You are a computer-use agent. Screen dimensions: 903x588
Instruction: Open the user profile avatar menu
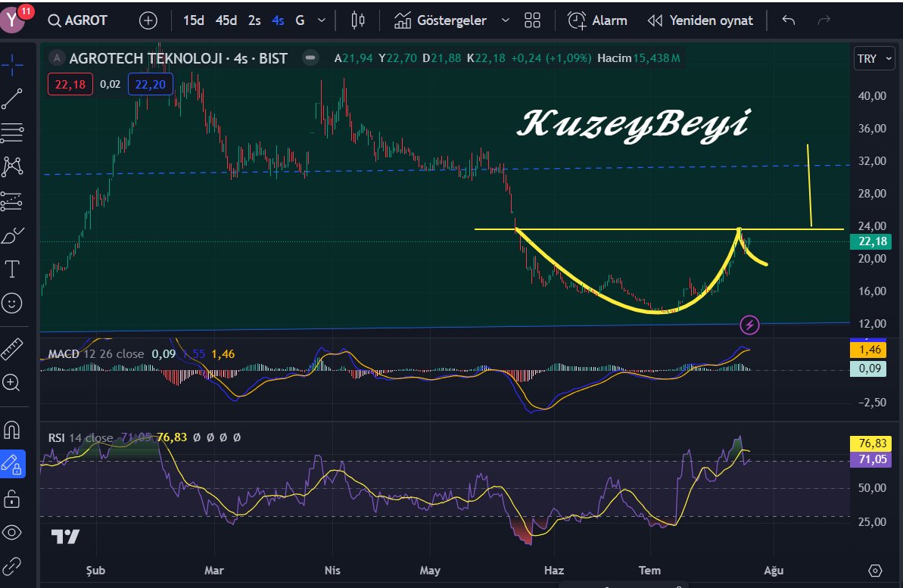[x=13, y=20]
